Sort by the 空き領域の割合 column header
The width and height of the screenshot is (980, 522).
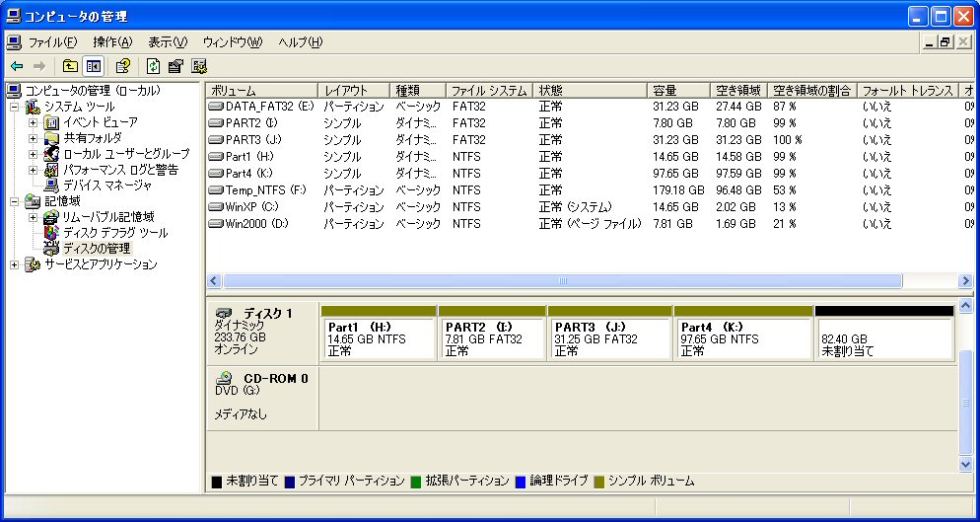coord(811,91)
